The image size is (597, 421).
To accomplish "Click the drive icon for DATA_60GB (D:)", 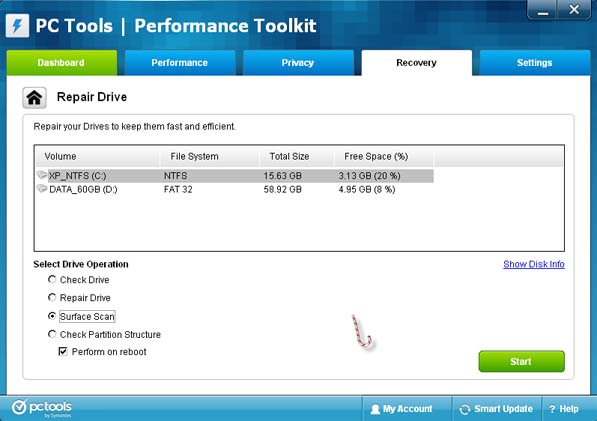I will click(x=42, y=189).
